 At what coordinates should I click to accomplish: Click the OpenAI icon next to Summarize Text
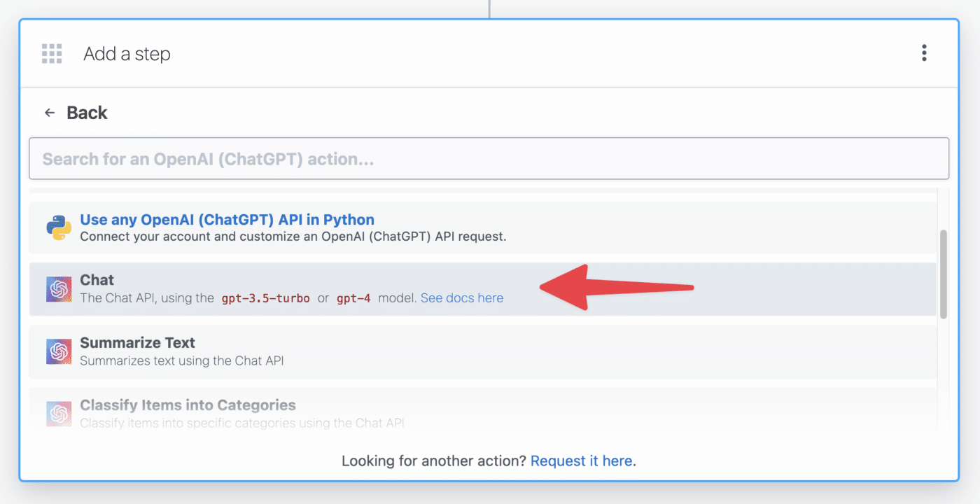(x=59, y=351)
